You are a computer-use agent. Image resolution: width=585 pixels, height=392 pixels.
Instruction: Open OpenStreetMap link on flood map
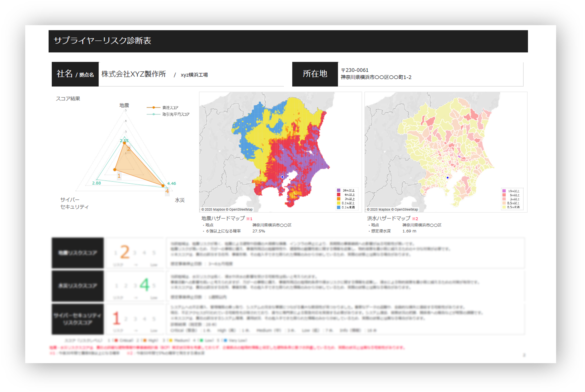406,210
